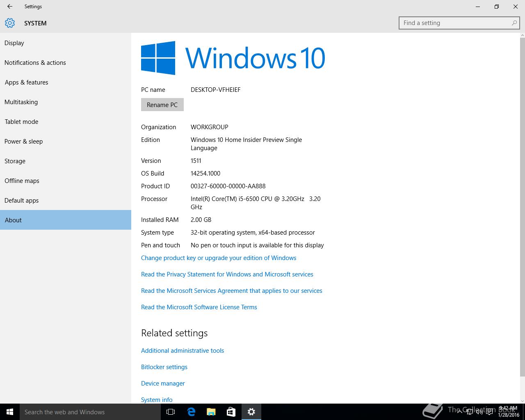Click the Find a setting search box
Image resolution: width=525 pixels, height=420 pixels.
coord(455,23)
